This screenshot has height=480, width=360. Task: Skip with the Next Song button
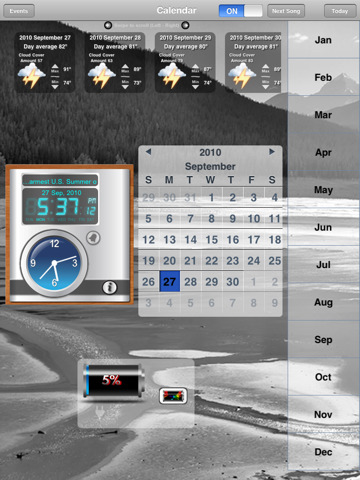click(x=286, y=11)
